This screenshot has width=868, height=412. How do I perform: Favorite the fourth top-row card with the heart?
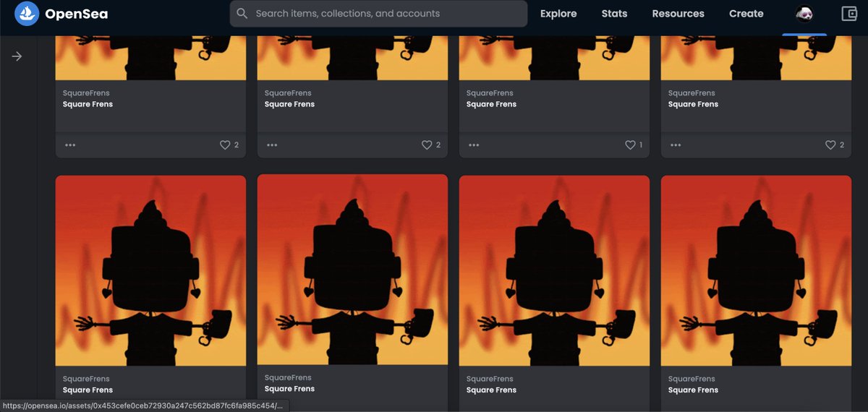[x=830, y=145]
